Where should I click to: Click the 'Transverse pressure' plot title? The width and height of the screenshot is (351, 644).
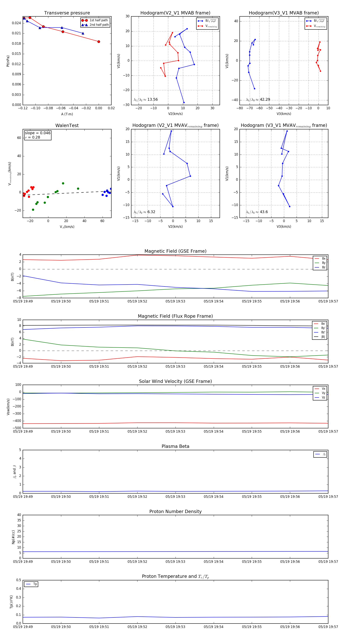(x=67, y=13)
